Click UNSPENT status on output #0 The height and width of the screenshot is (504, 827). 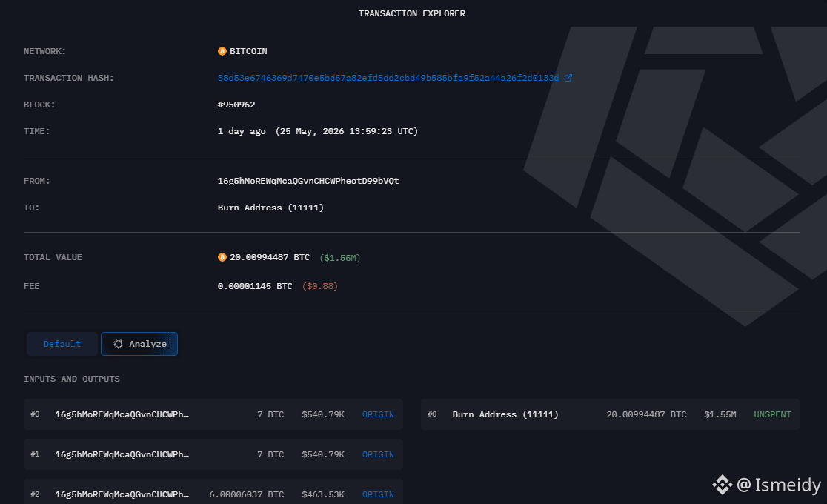pos(772,415)
